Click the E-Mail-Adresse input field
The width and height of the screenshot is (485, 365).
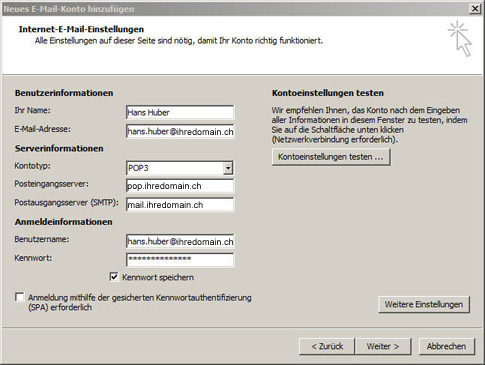point(180,131)
